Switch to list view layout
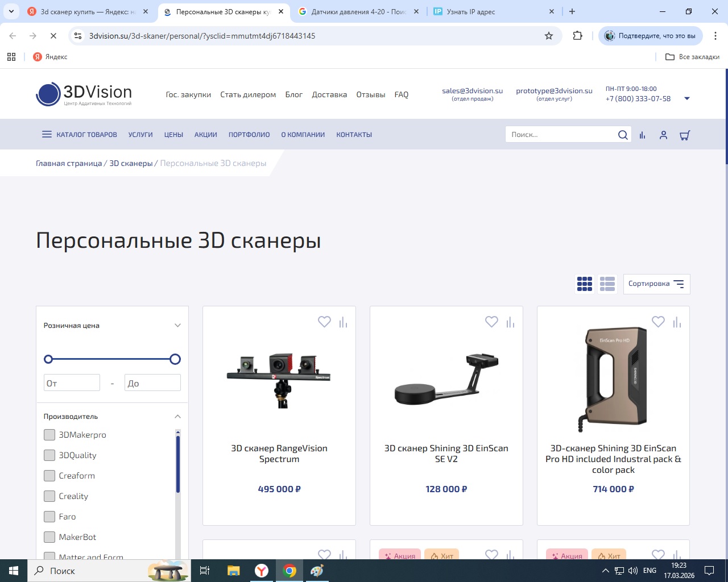The height and width of the screenshot is (582, 728). (607, 284)
